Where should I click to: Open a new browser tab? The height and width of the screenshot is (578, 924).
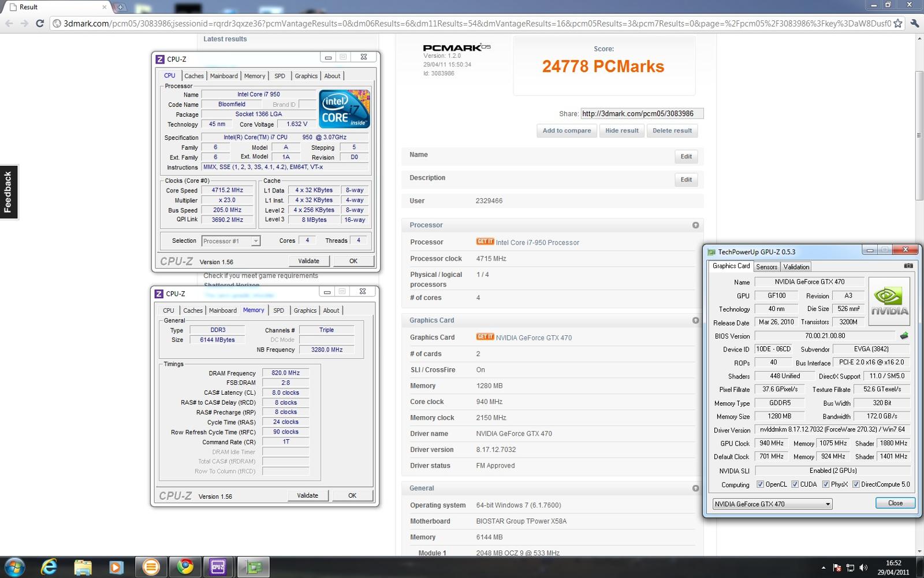tap(120, 8)
